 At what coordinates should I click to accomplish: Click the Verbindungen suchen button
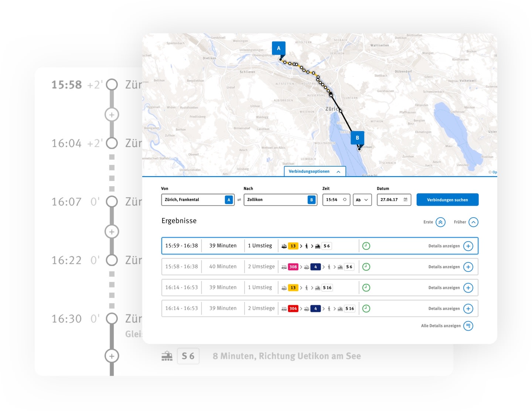click(447, 200)
